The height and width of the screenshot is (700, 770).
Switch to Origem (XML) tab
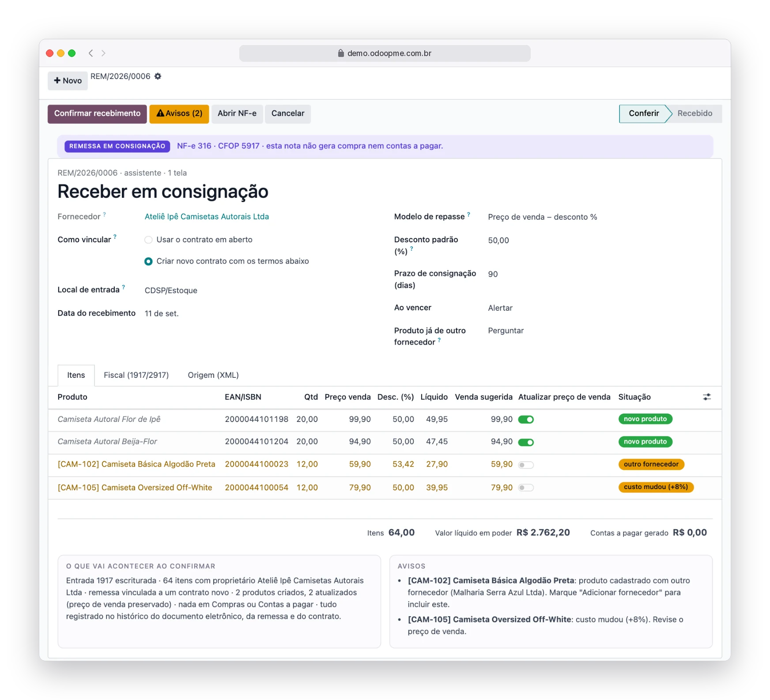tap(213, 375)
